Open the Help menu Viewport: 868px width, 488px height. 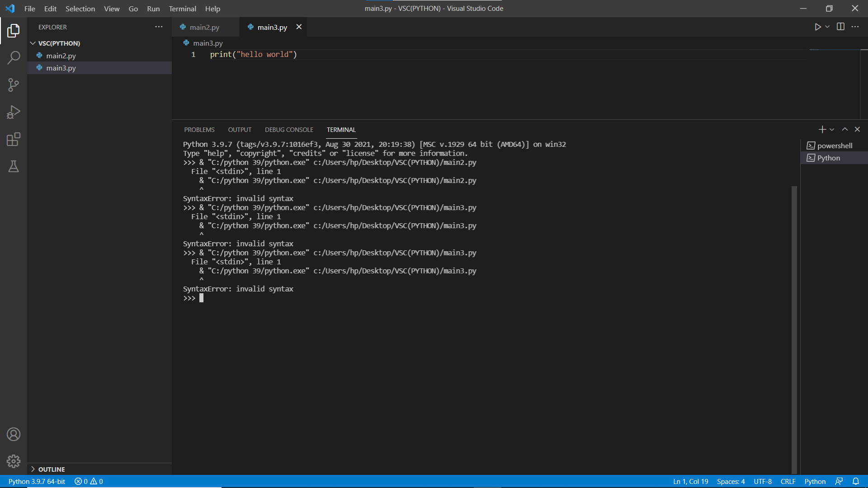coord(212,9)
